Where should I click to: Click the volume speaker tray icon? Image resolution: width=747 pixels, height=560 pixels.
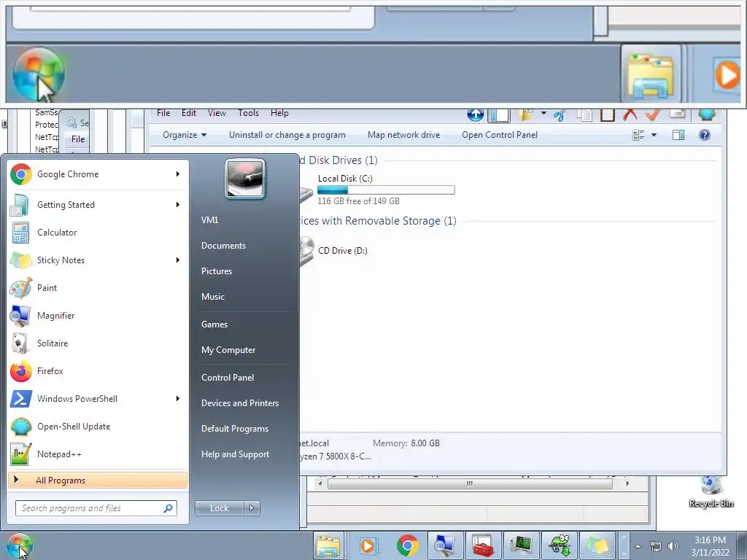[673, 546]
